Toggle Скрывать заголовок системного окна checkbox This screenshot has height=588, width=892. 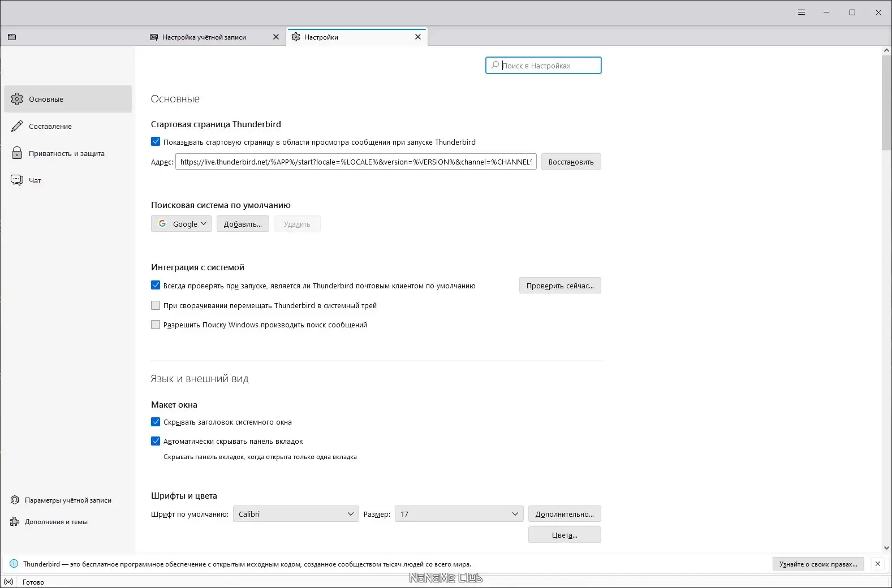point(156,422)
